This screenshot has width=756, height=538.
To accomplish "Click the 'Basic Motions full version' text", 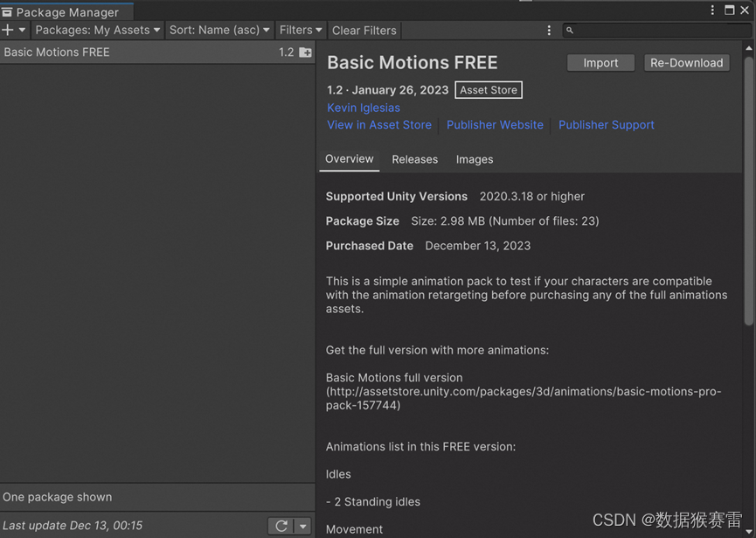I will coord(394,377).
